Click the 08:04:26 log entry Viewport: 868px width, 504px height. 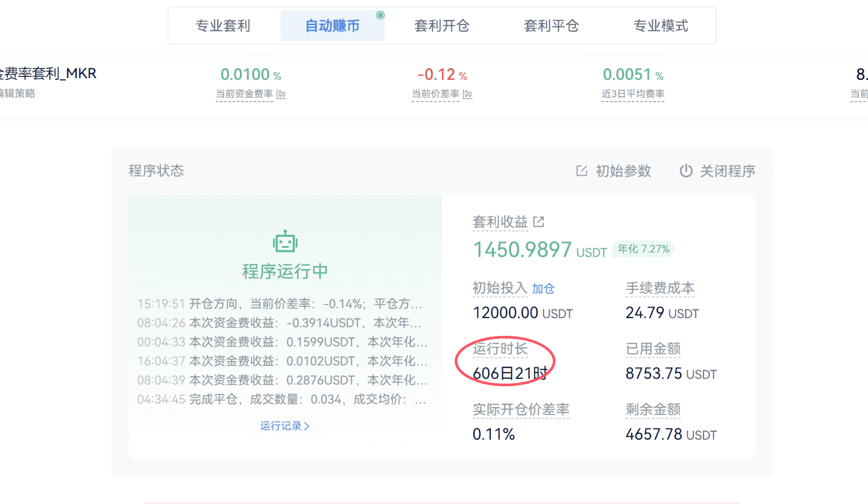tap(279, 323)
